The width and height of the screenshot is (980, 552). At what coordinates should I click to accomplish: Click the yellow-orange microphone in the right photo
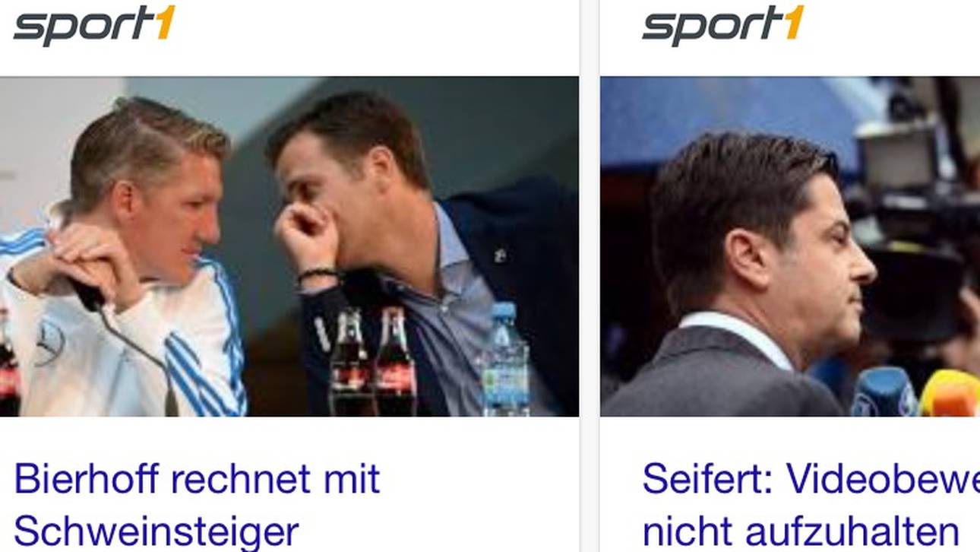[951, 394]
